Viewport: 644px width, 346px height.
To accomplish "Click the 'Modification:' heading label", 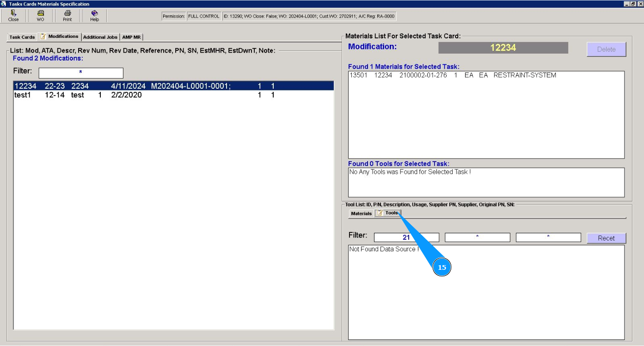I will tap(373, 46).
